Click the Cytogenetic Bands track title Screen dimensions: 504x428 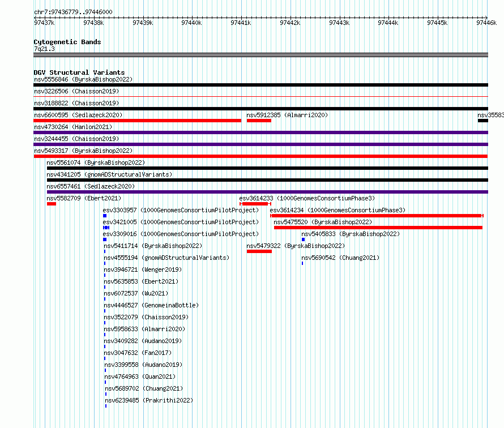(67, 42)
